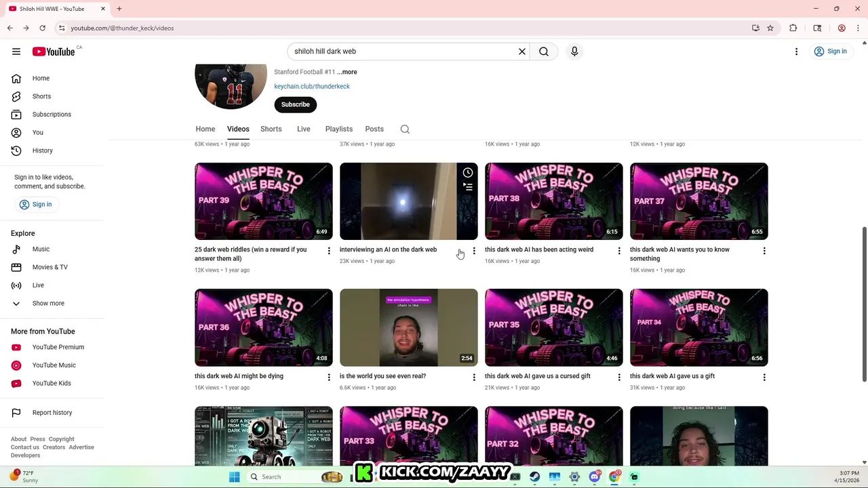This screenshot has width=868, height=488.
Task: Click the Sign in button at top right
Action: [831, 52]
